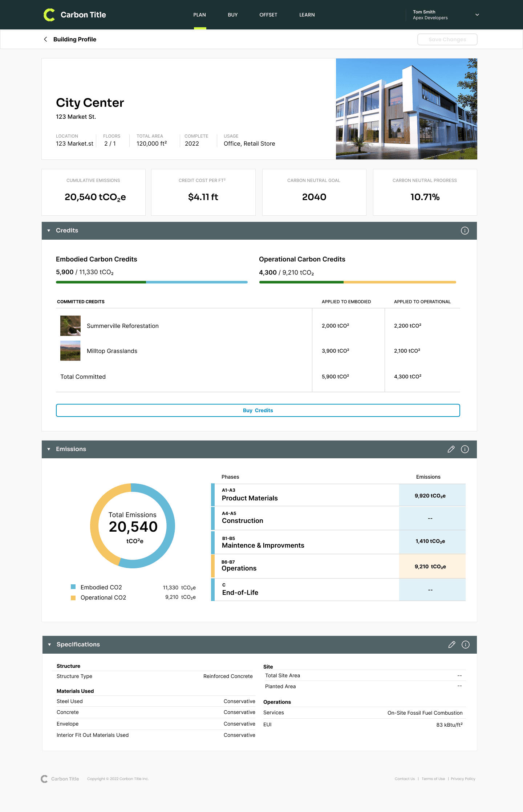The height and width of the screenshot is (812, 523).
Task: Click the City Center building title
Action: (x=90, y=103)
